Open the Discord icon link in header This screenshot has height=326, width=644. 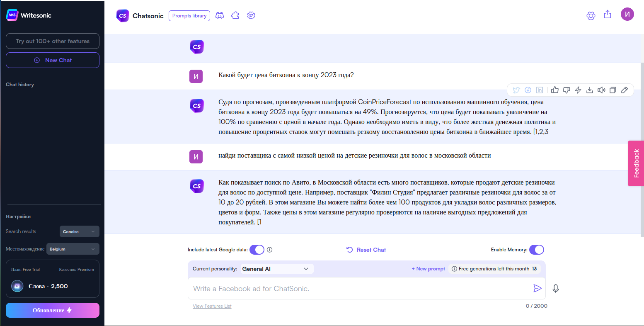(220, 16)
